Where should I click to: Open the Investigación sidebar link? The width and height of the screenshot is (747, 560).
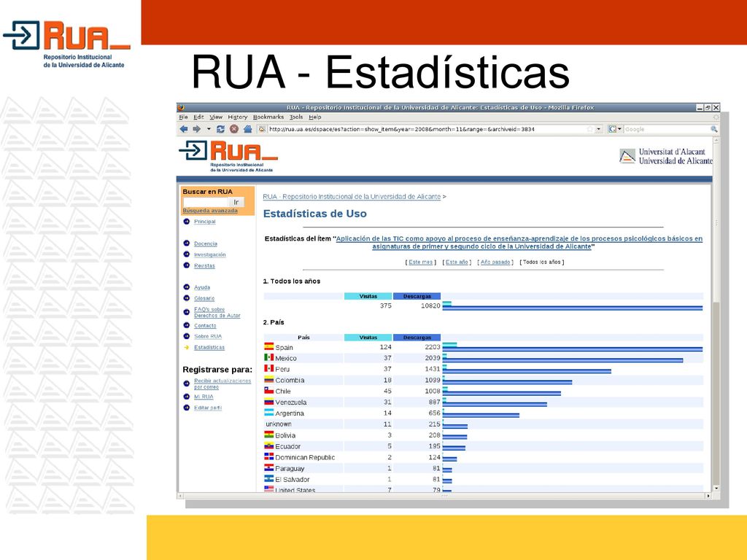pos(209,254)
